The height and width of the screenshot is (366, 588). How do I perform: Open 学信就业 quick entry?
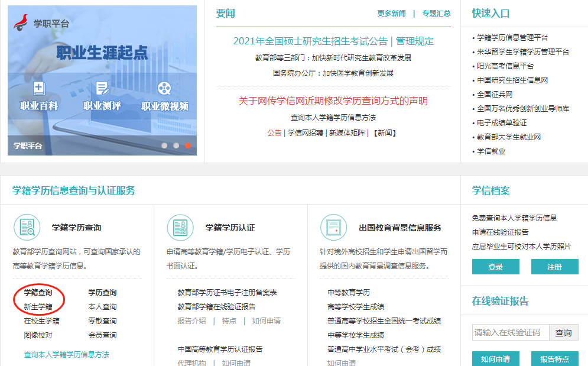[491, 151]
